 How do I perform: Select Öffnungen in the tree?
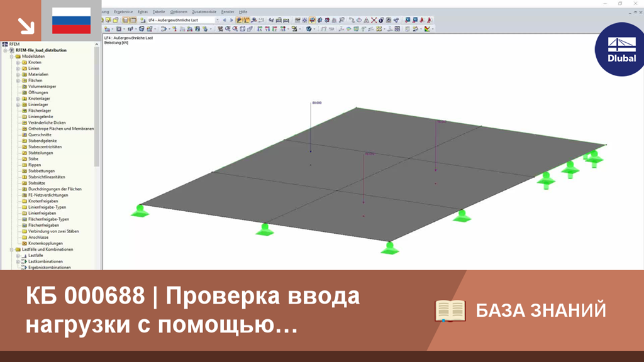point(38,93)
